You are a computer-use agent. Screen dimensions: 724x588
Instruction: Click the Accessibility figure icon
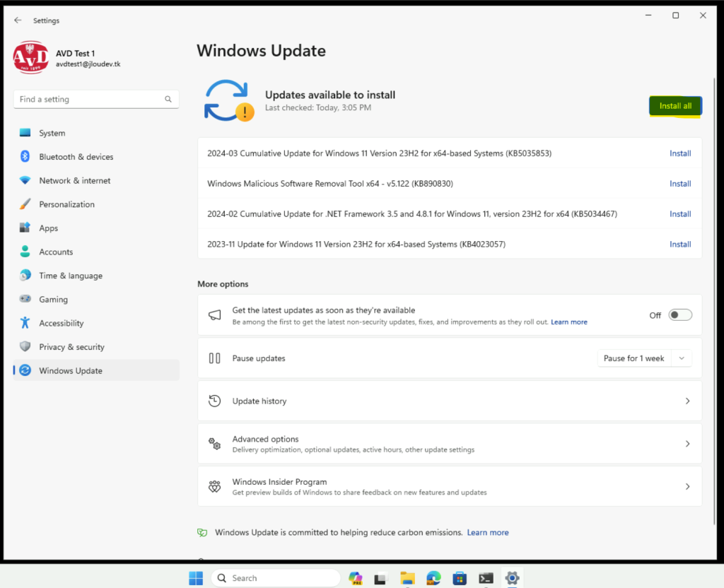25,322
